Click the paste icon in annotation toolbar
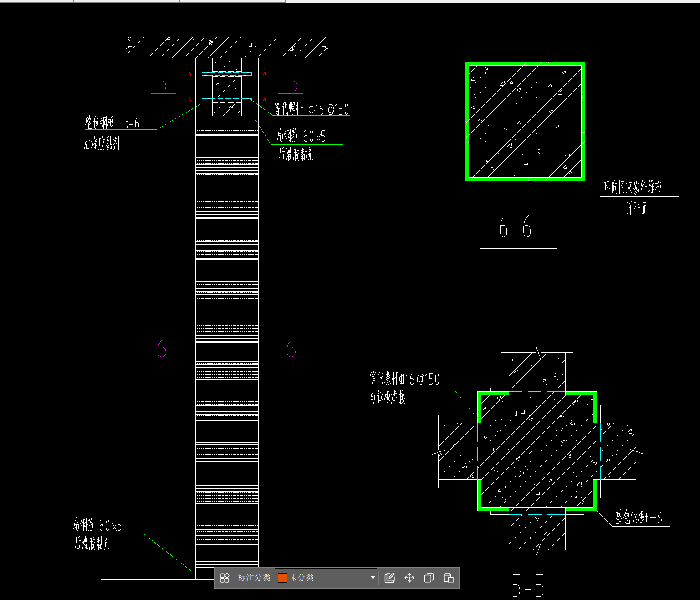Image resolution: width=700 pixels, height=600 pixels. click(x=448, y=578)
